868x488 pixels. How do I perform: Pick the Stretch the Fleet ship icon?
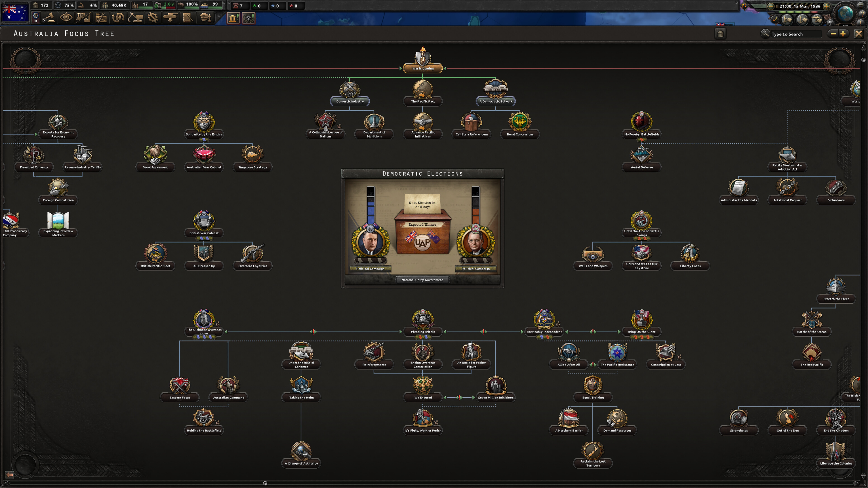point(836,286)
